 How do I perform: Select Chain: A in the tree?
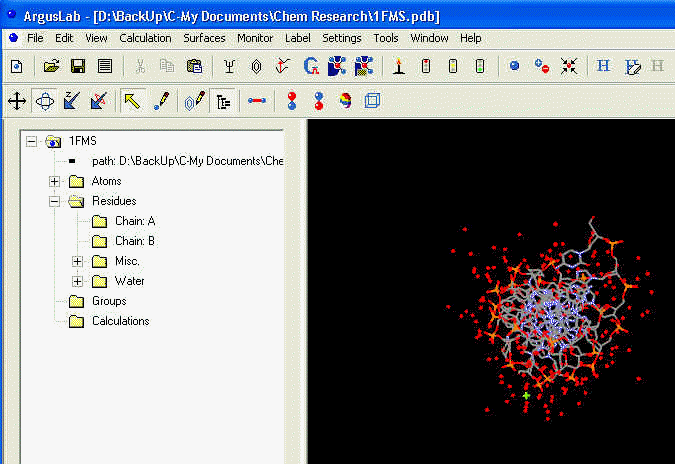pyautogui.click(x=135, y=221)
